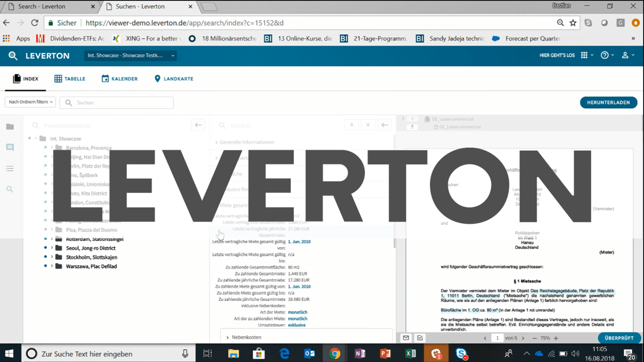The width and height of the screenshot is (644, 362).
Task: Open the search panel in the left sidebar
Action: click(x=10, y=189)
